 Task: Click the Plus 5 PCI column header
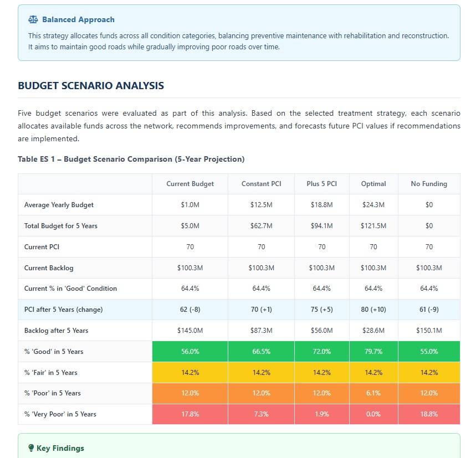321,183
